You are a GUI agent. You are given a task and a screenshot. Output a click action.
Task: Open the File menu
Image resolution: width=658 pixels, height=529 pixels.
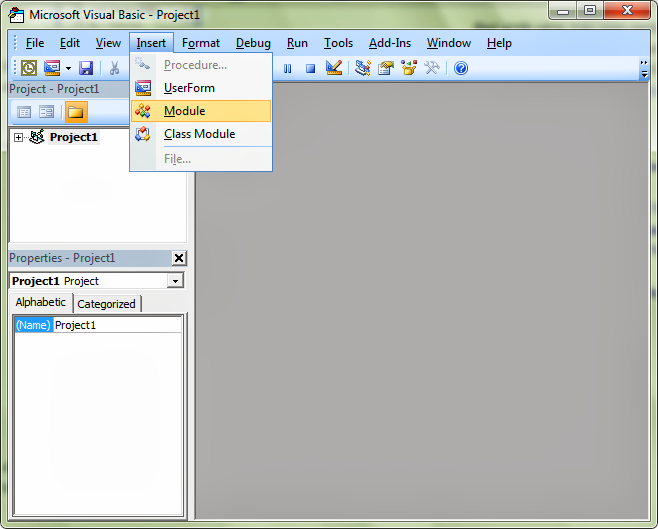(x=34, y=43)
